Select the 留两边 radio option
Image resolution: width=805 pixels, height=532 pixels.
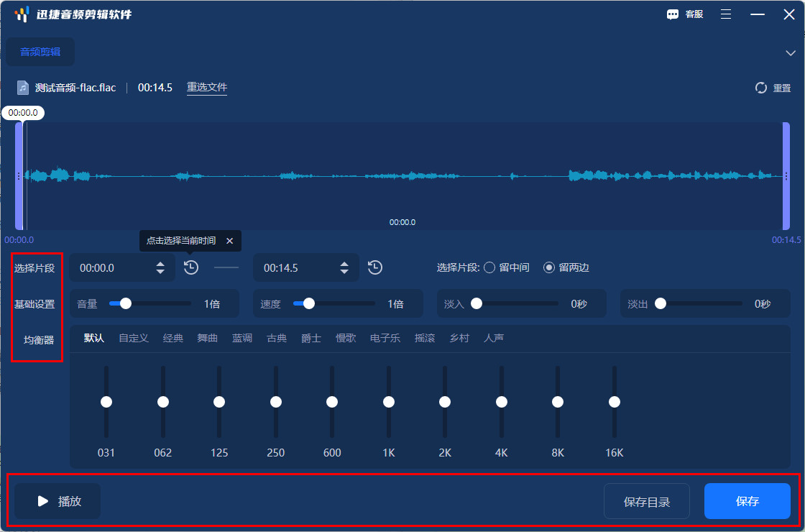click(x=549, y=267)
